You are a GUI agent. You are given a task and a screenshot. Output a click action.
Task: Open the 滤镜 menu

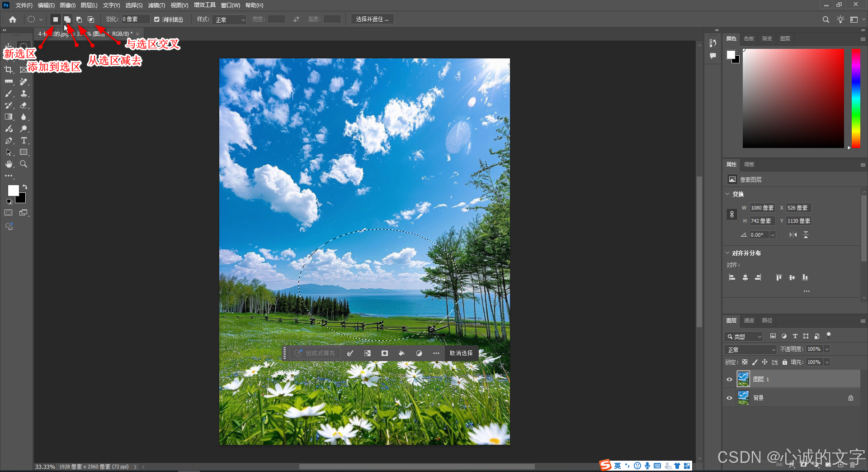[x=156, y=5]
